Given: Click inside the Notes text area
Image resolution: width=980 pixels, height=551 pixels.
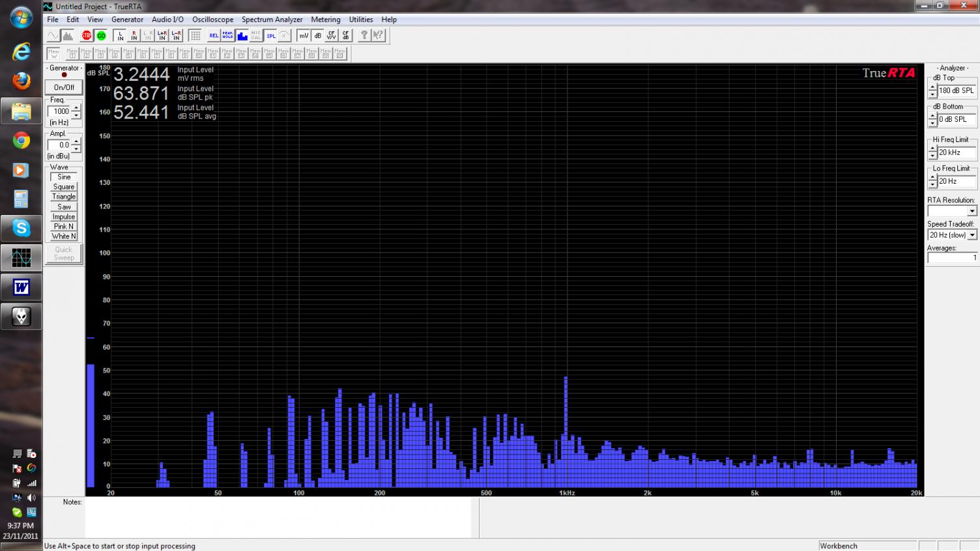Looking at the screenshot, I should point(278,518).
